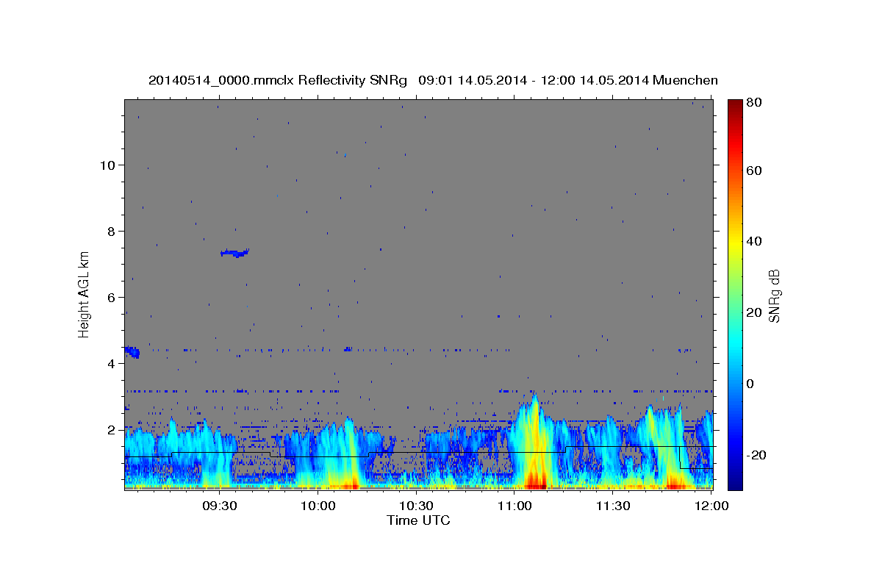The height and width of the screenshot is (588, 882).
Task: Click the blue echo patch at 4.3 km left edge
Action: (132, 352)
